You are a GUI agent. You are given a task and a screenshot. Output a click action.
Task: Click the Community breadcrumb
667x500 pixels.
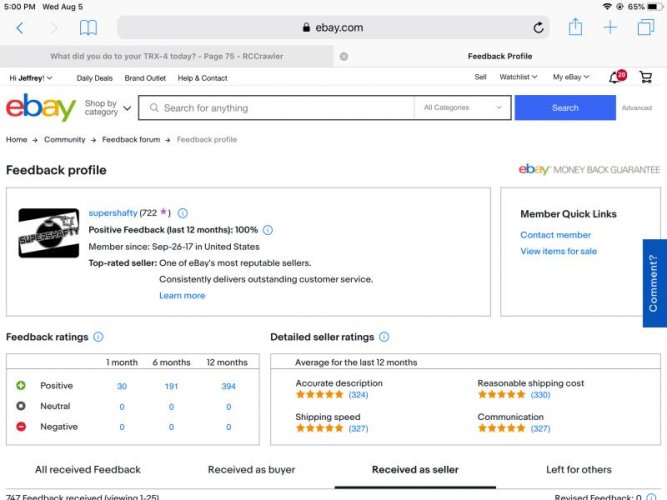[65, 140]
